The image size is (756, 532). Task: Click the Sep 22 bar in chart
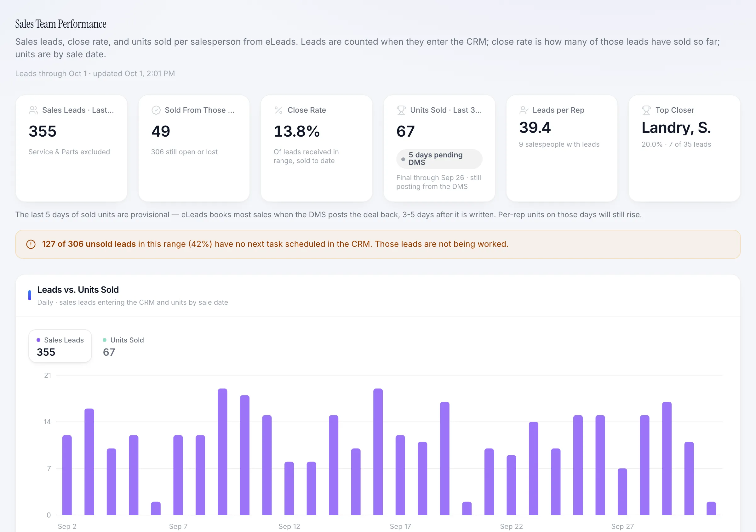tap(511, 485)
